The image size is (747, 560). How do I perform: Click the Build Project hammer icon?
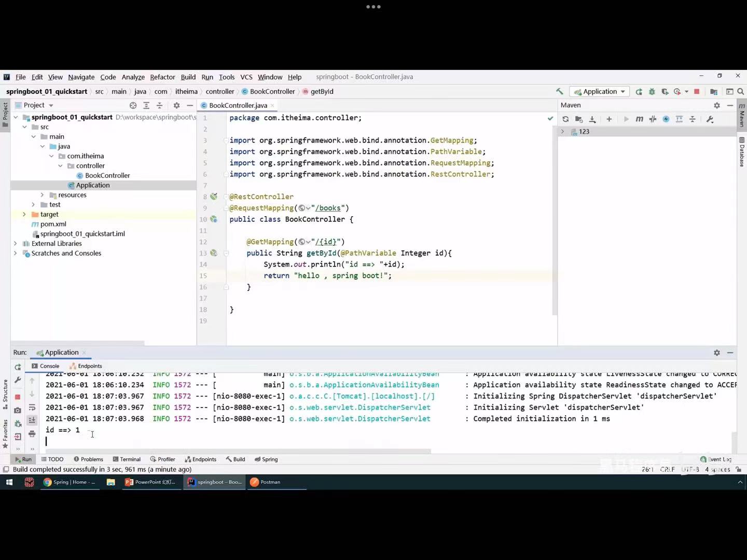coord(559,91)
